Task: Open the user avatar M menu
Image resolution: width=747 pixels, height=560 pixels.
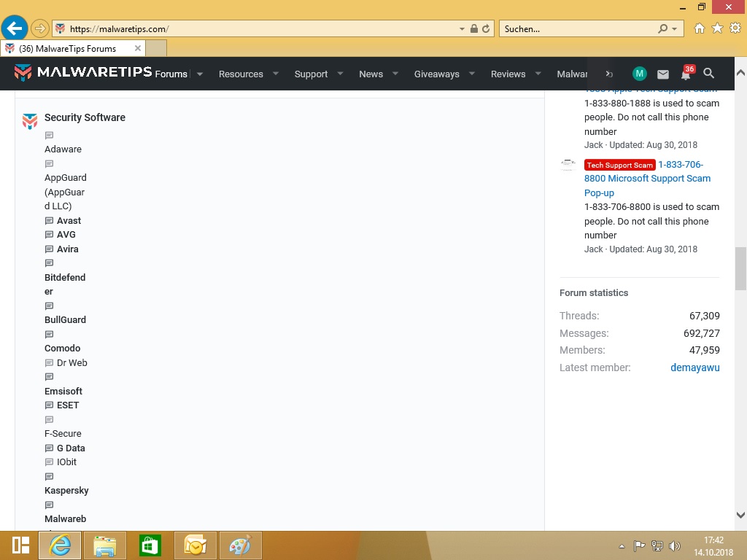Action: [x=639, y=74]
